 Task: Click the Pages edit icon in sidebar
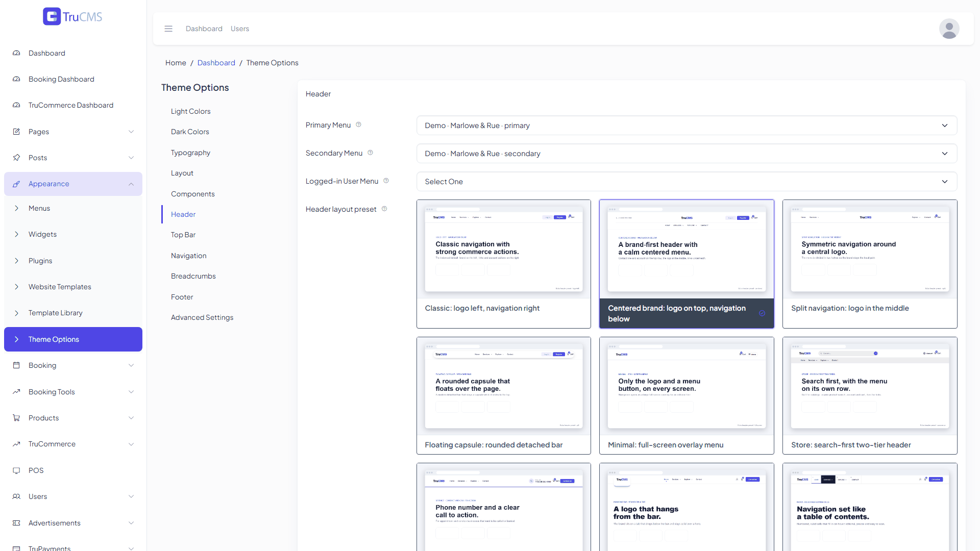[16, 132]
